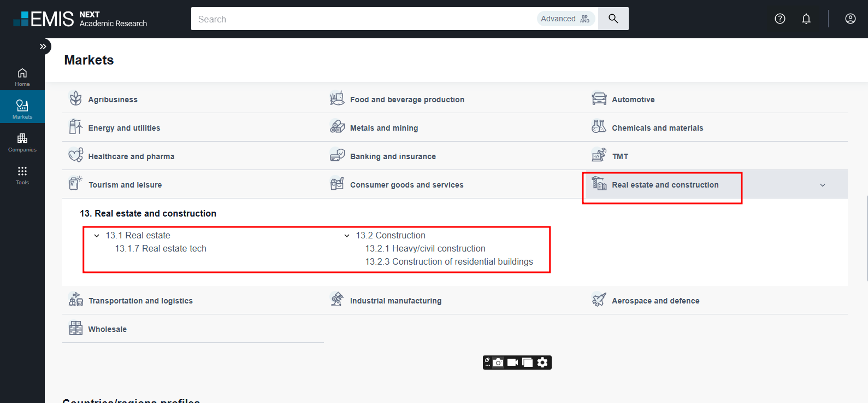Open settings gear in capture toolbar
Screen dimensions: 868x403
(x=542, y=363)
